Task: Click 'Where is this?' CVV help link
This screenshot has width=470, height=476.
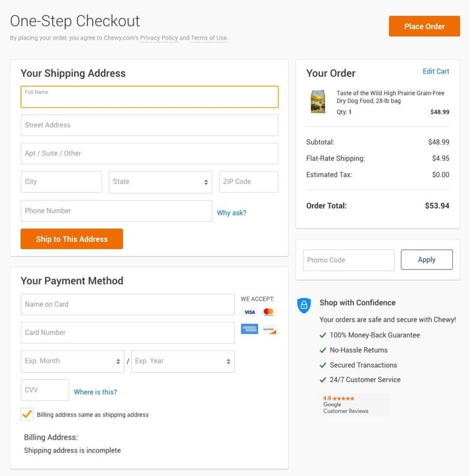Action: tap(96, 392)
